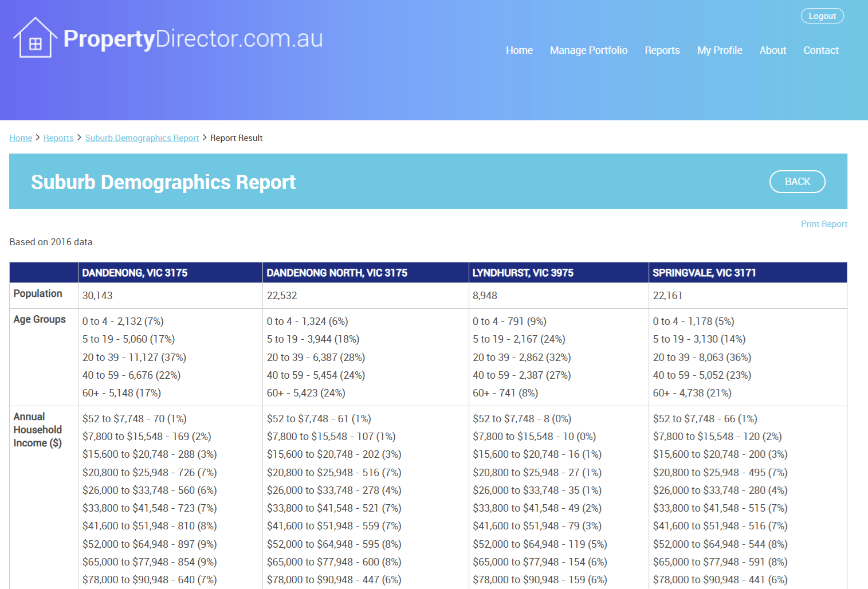Follow the Suburb Demographics Report breadcrumb
The image size is (868, 589).
click(142, 138)
